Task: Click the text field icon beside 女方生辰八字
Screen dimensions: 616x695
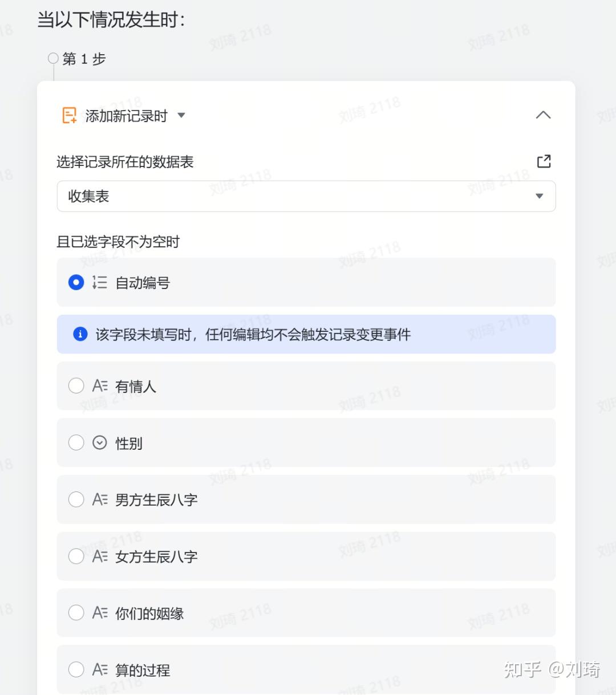Action: point(100,556)
